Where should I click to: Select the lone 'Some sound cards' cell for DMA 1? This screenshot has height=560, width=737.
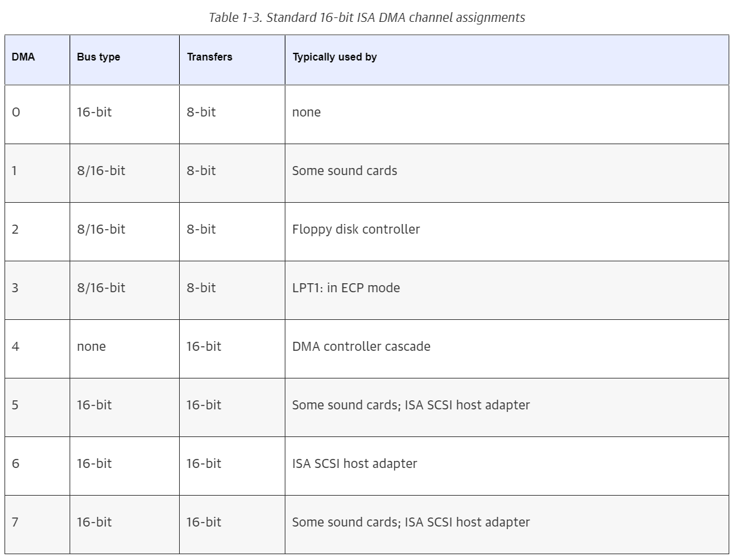pos(507,173)
